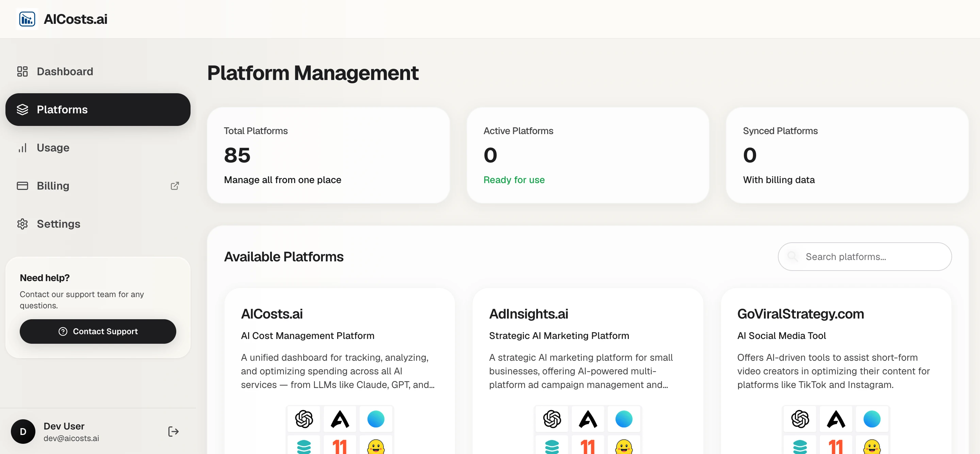980x454 pixels.
Task: Click the AICosts.ai brand name in header
Action: (75, 19)
